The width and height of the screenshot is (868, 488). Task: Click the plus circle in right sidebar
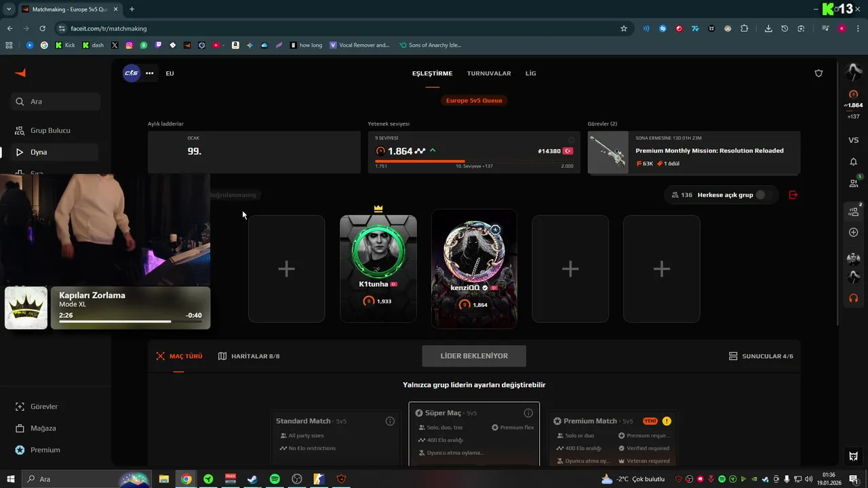(854, 232)
